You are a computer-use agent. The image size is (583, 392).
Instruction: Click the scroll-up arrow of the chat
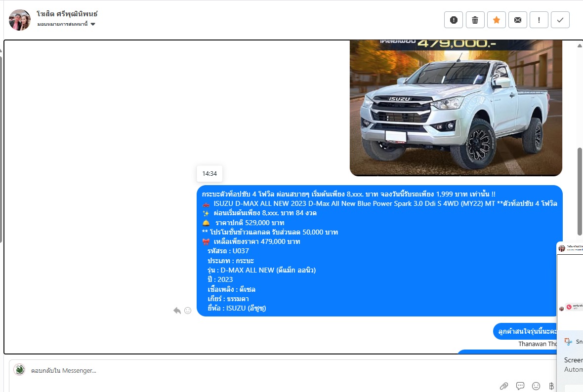point(579,46)
